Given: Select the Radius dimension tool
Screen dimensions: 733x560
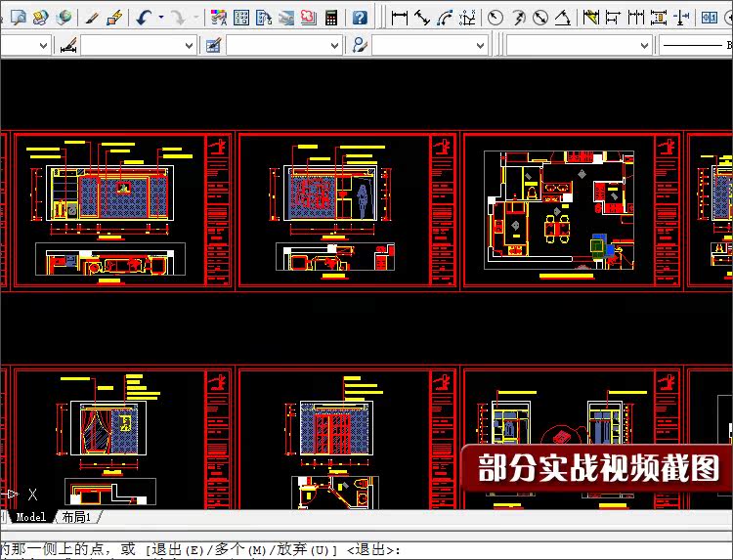Looking at the screenshot, I should click(496, 18).
